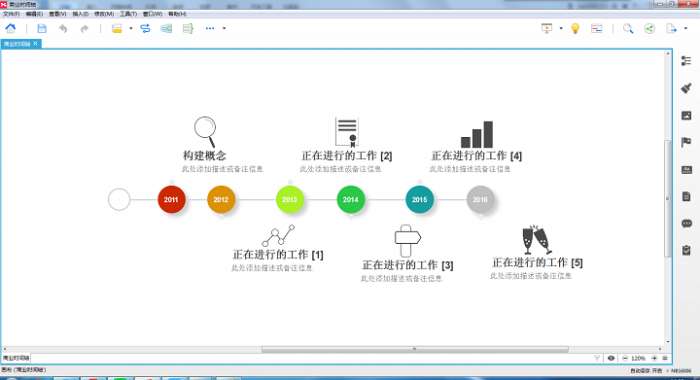Open the format paintbrush panel in sidebar
This screenshot has height=380, width=700.
coord(686,88)
